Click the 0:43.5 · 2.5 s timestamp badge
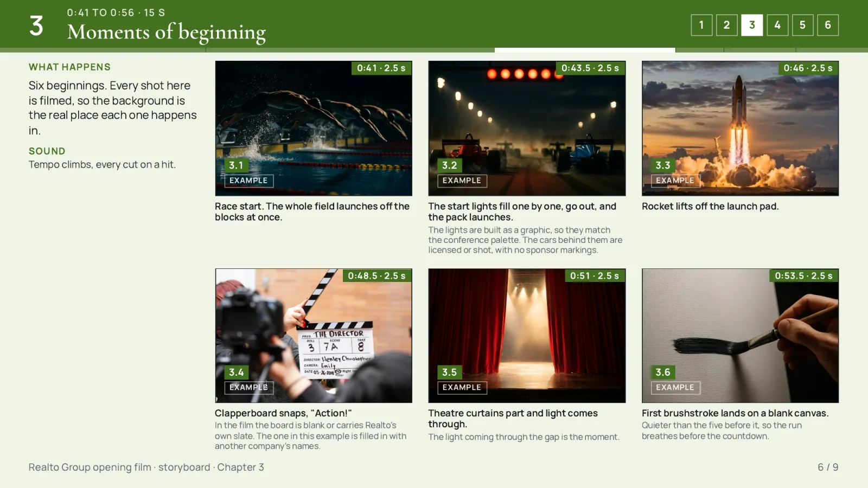This screenshot has width=868, height=488. point(590,68)
